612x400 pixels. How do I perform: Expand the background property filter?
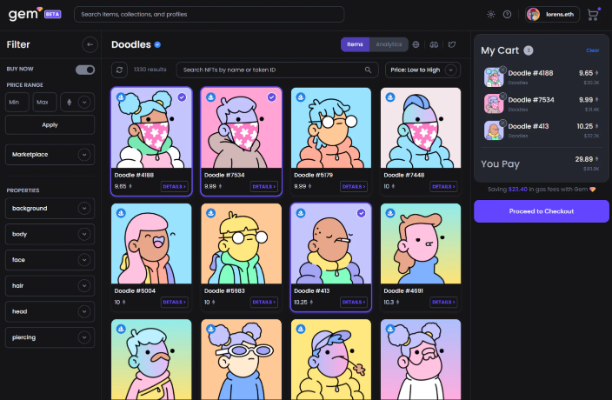coord(50,208)
